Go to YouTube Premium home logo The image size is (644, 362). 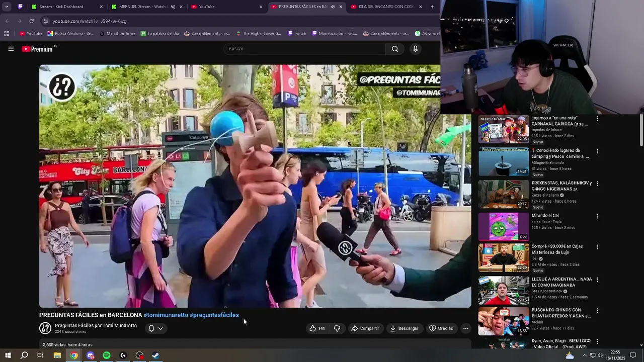(x=37, y=49)
